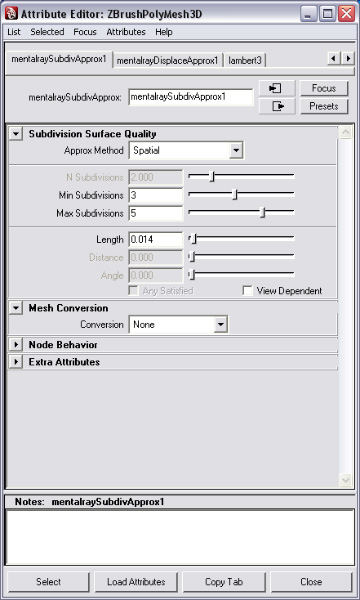Click the scrollbar down arrow
This screenshot has height=600, width=360.
coord(345,480)
